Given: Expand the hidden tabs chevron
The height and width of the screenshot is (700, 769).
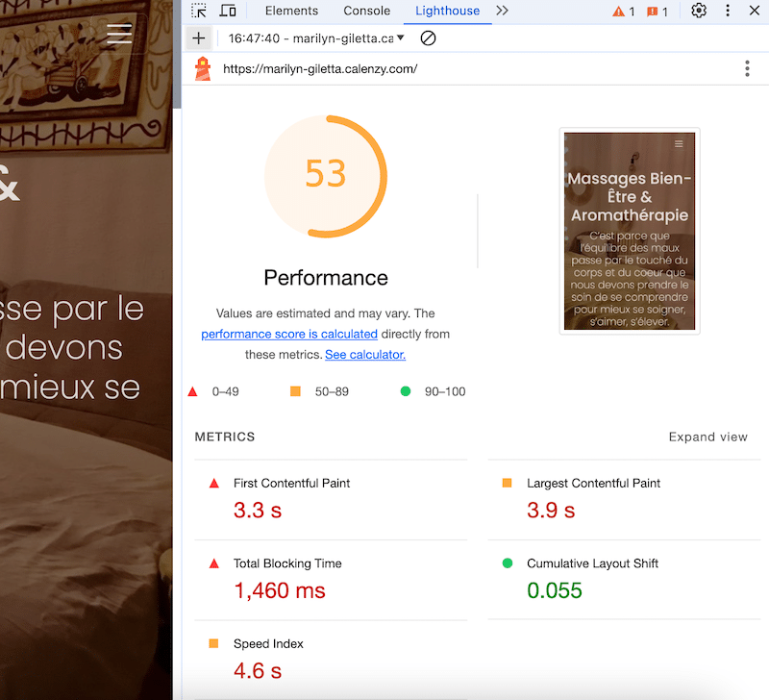Looking at the screenshot, I should pyautogui.click(x=502, y=11).
